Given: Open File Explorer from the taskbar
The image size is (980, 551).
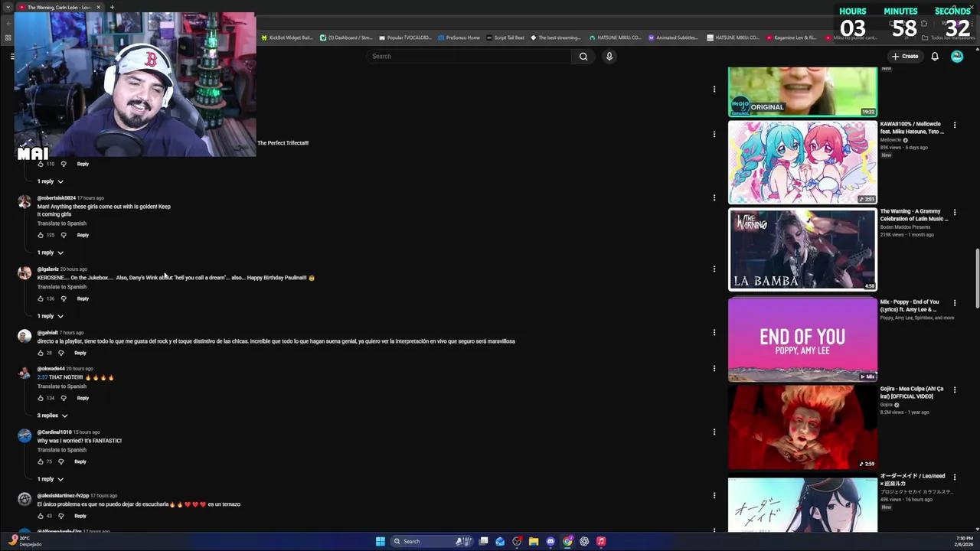Looking at the screenshot, I should coord(534,541).
